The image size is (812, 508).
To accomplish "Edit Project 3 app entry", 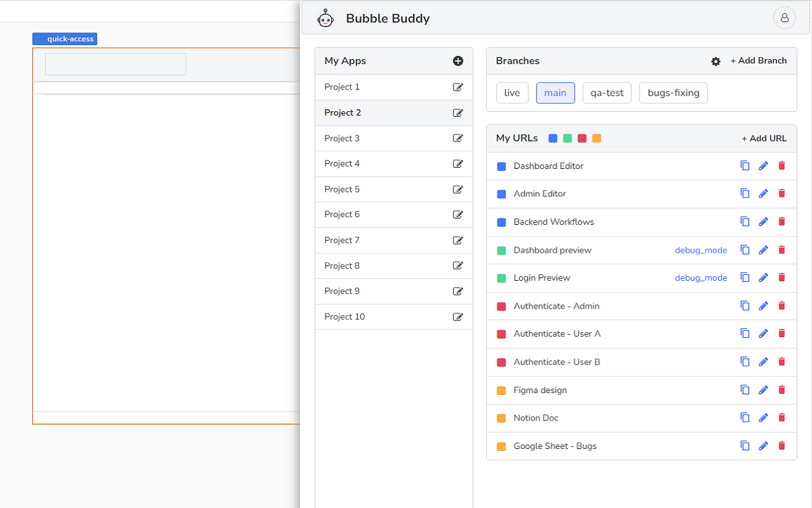I will coord(458,138).
